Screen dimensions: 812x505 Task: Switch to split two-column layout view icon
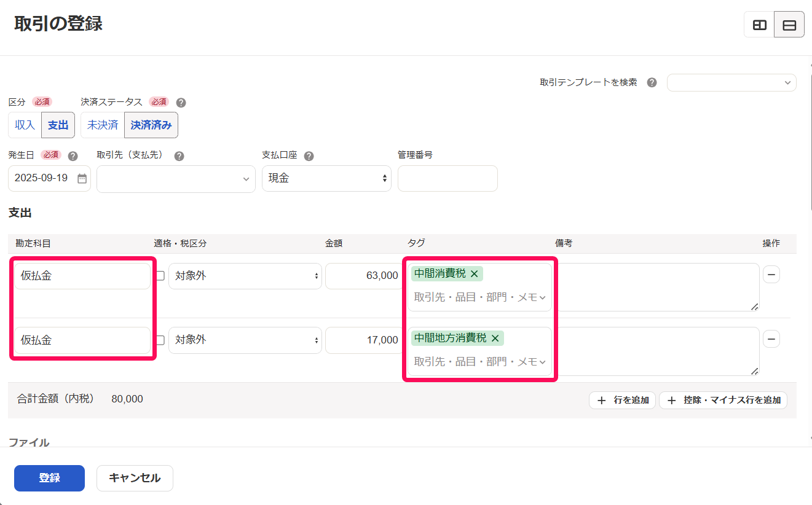coord(760,25)
